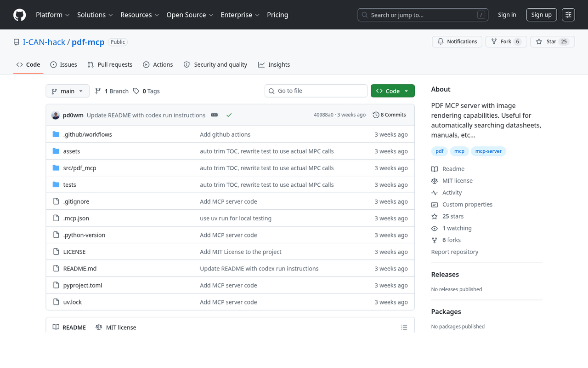Click the Go to file search field
This screenshot has width=588, height=368.
[316, 91]
